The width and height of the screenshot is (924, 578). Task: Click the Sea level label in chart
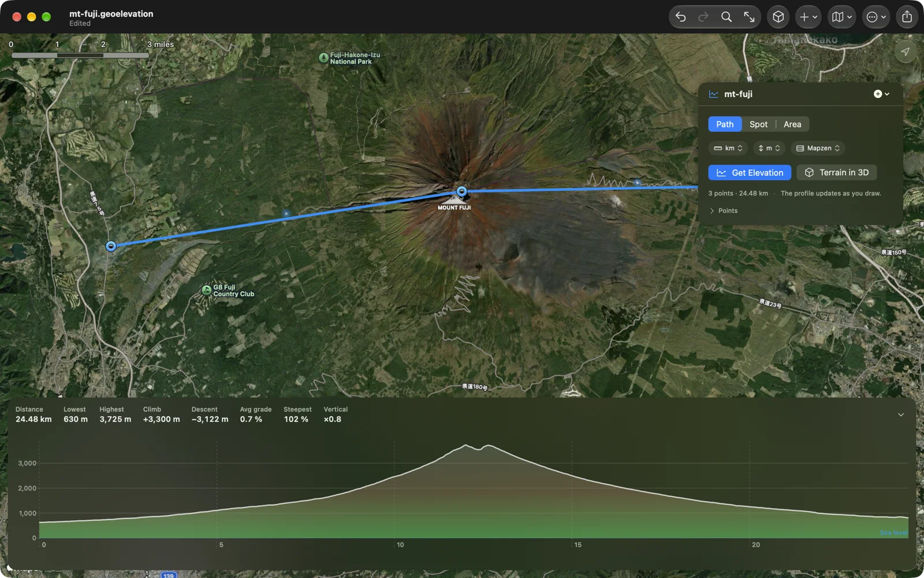893,533
